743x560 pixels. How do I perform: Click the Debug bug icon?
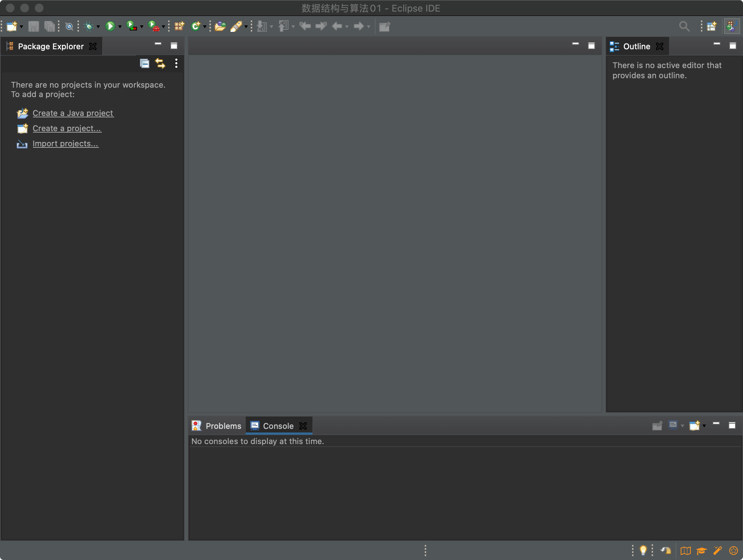[89, 26]
